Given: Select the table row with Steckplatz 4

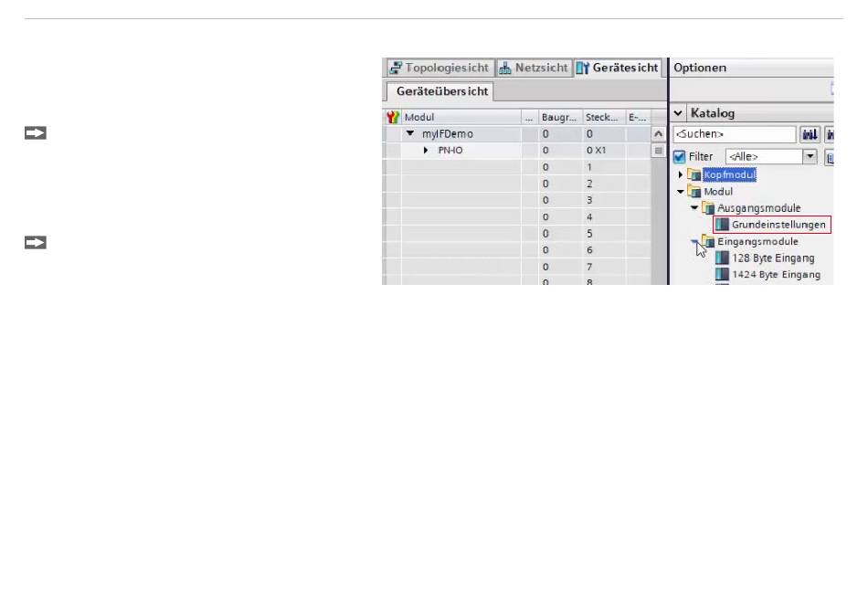Looking at the screenshot, I should tap(517, 217).
